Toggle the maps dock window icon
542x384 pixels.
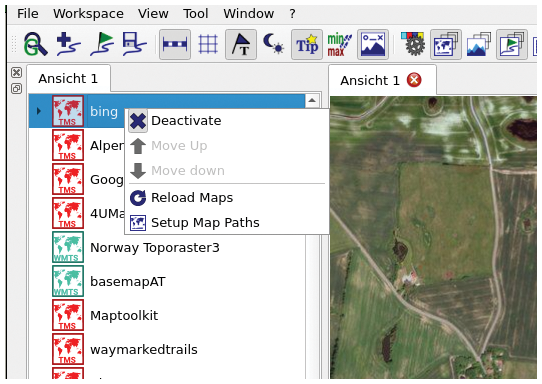point(446,44)
